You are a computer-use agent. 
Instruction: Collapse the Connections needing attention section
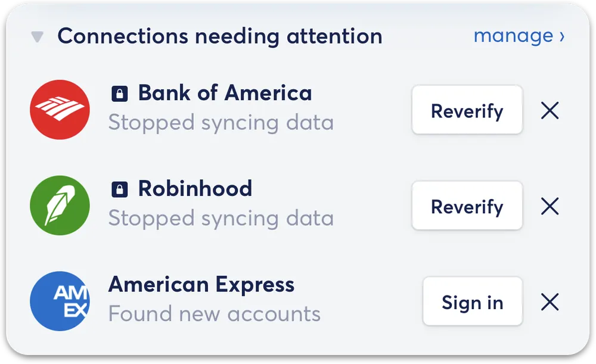point(37,37)
